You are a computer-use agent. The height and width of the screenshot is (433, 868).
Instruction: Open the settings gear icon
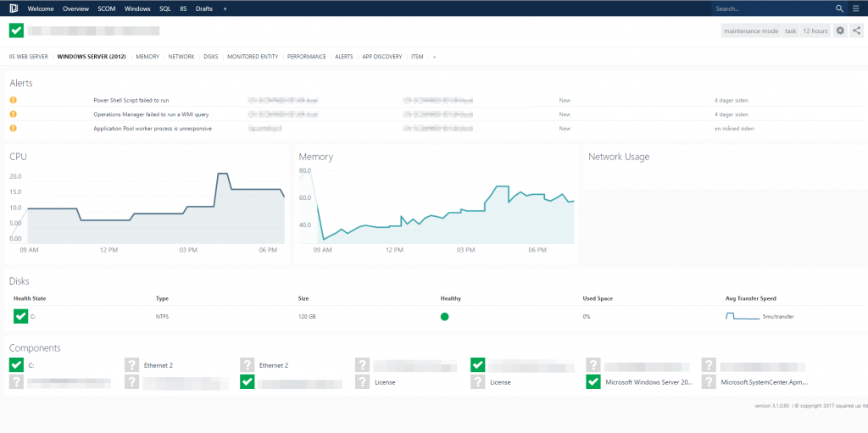click(x=840, y=31)
